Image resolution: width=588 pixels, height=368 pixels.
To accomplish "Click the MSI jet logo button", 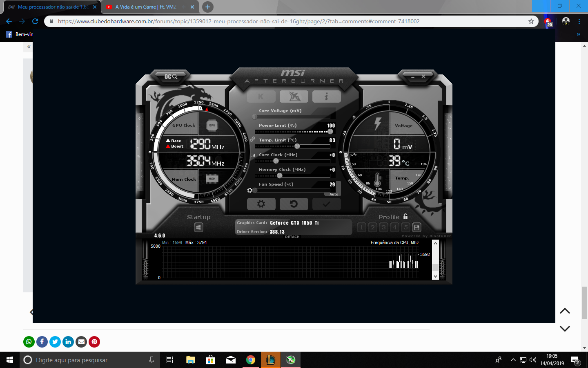I will click(294, 96).
